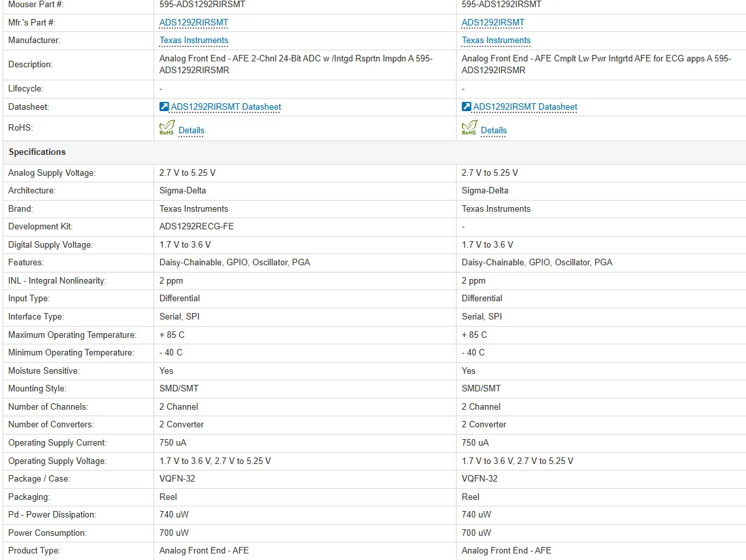Click the RoHS leaf icon in first column
The image size is (746, 560).
(x=167, y=127)
